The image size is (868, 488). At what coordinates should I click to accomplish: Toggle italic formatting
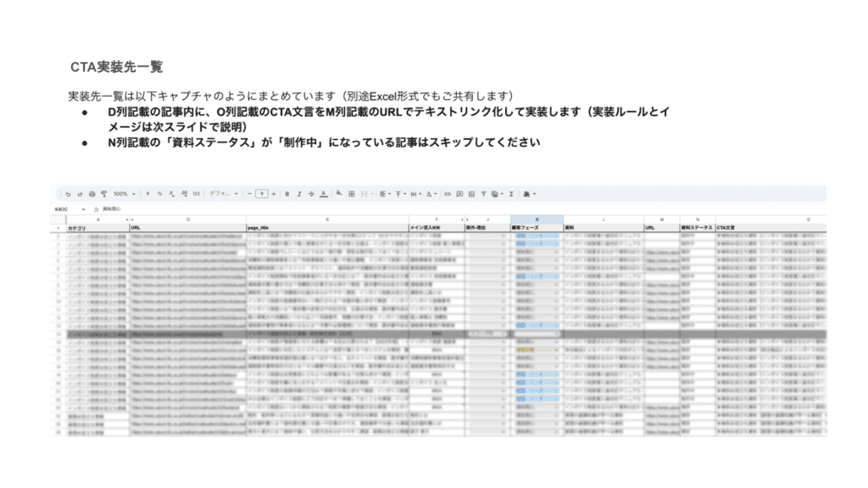tap(299, 194)
